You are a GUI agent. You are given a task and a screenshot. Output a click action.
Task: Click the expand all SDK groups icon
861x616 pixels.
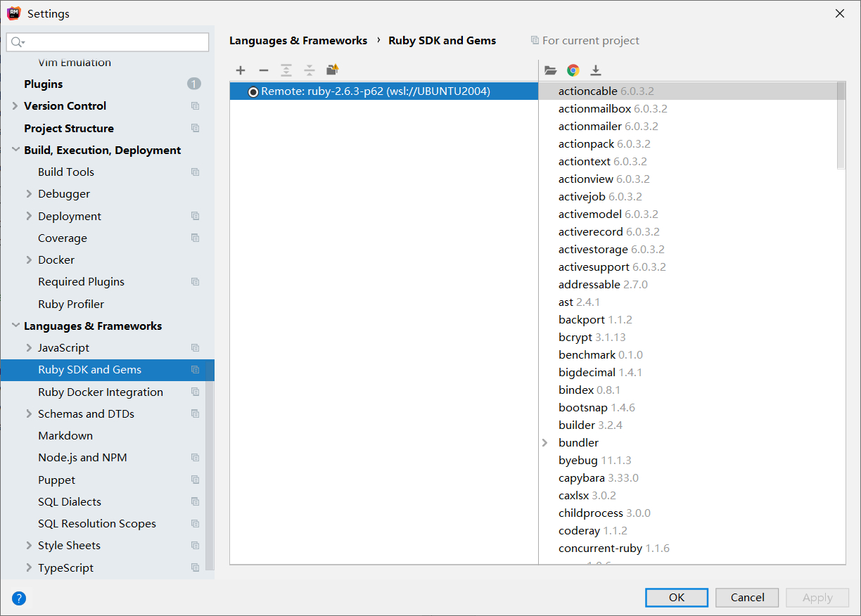[x=286, y=70]
